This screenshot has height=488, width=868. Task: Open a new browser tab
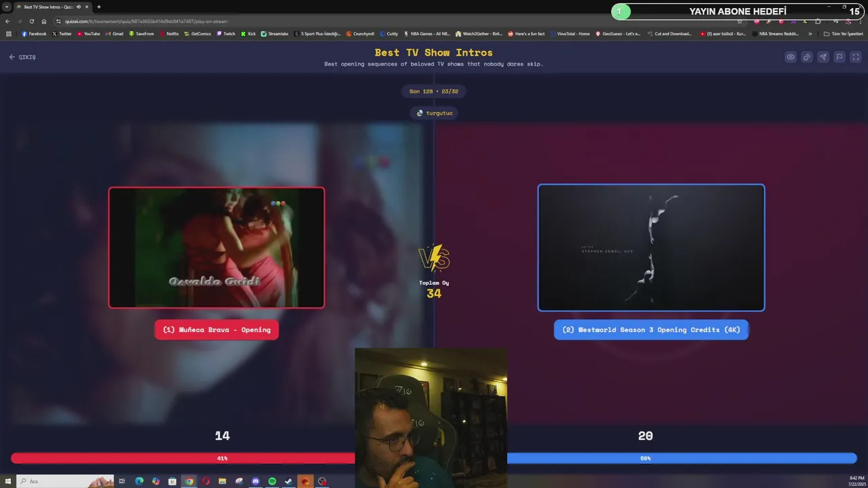coord(99,7)
